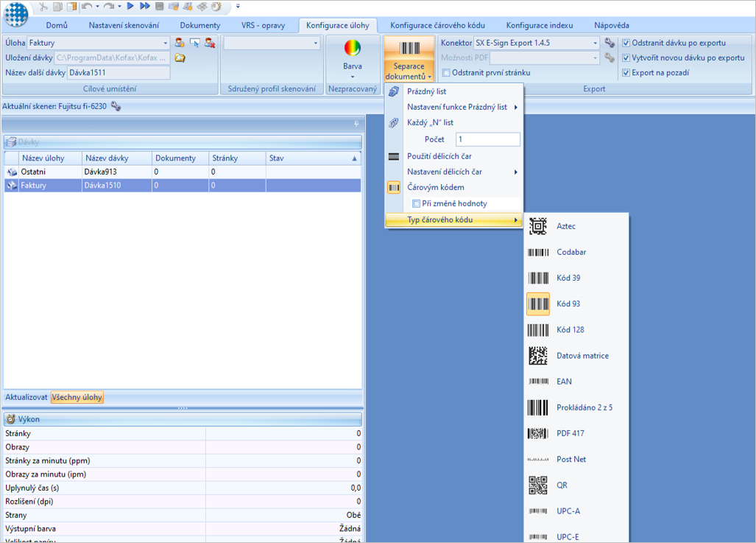Select the Datová matrice barcode icon
This screenshot has width=756, height=543.
(537, 356)
